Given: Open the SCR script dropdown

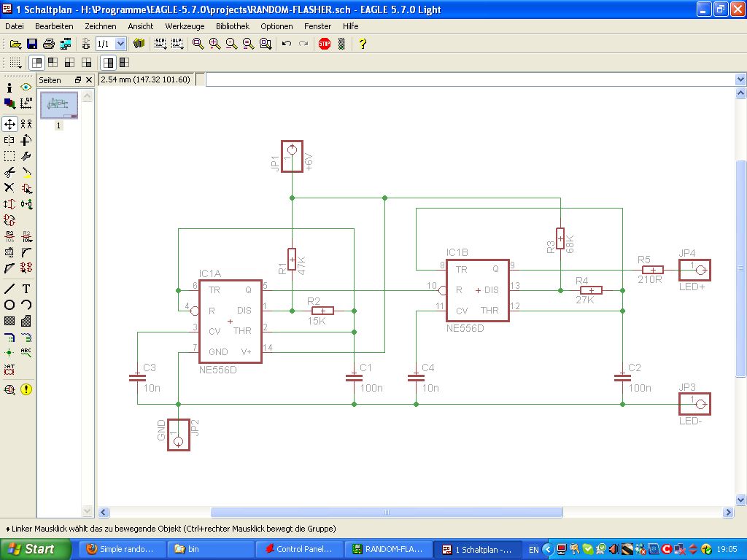Looking at the screenshot, I should pos(160,44).
